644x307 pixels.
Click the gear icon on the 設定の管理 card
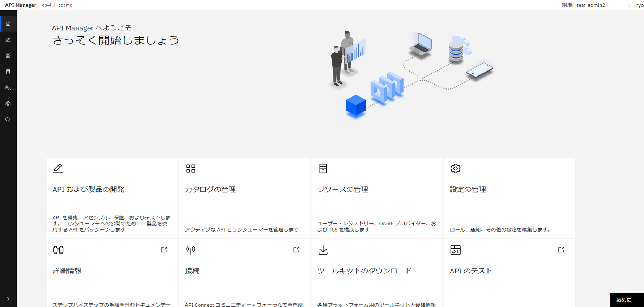455,168
